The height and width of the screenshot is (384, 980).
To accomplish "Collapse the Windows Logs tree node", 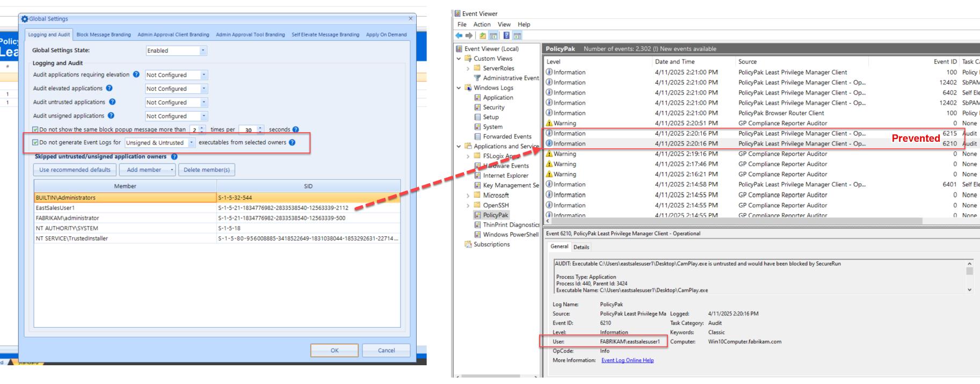I will tap(459, 88).
